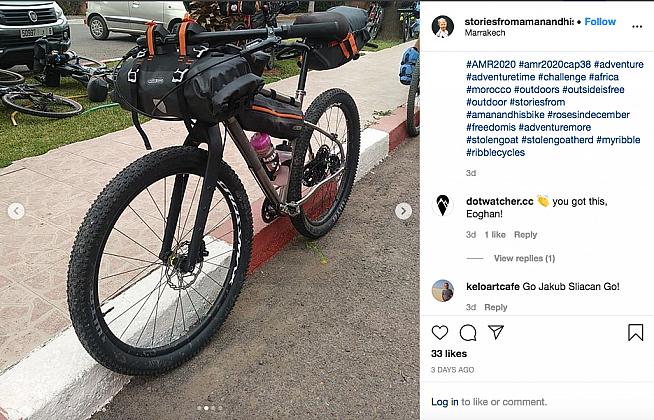The image size is (654, 420).
Task: Reply to the keloartcafe comment
Action: pyautogui.click(x=496, y=307)
